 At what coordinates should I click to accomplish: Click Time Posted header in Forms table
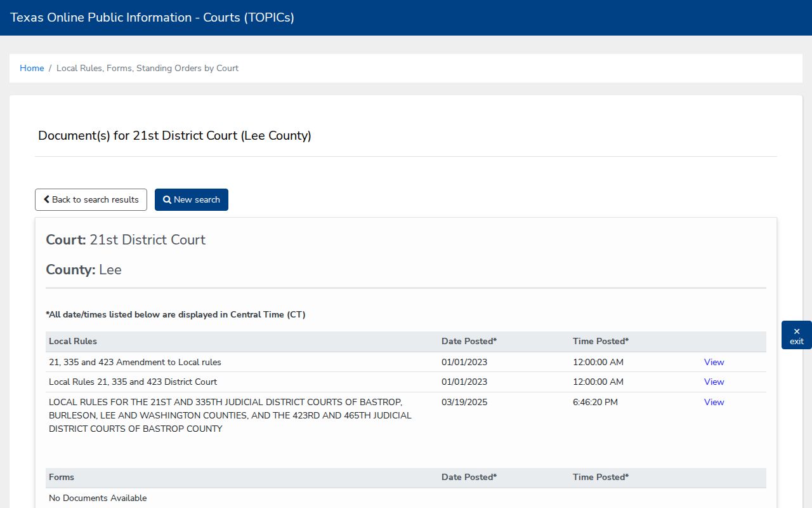point(601,477)
